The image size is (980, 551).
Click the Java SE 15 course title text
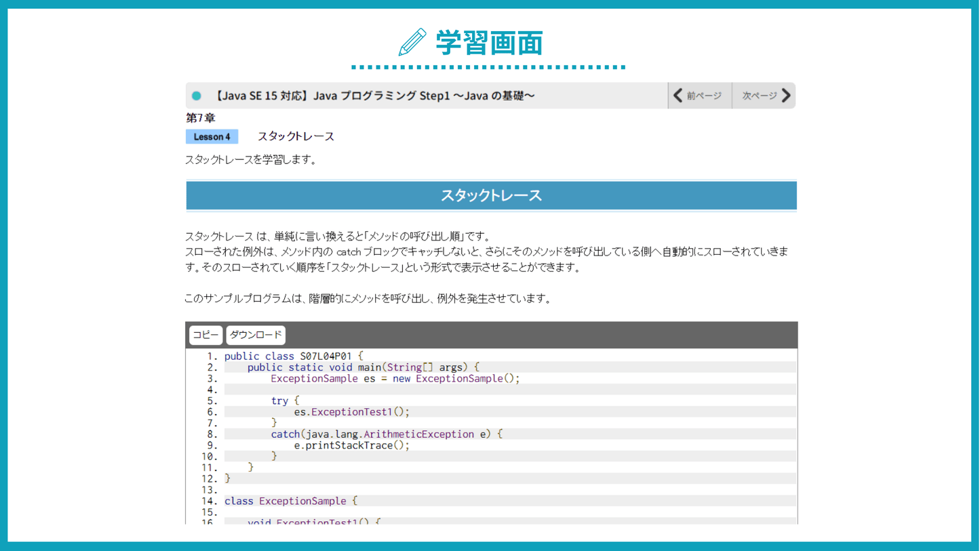click(x=374, y=96)
